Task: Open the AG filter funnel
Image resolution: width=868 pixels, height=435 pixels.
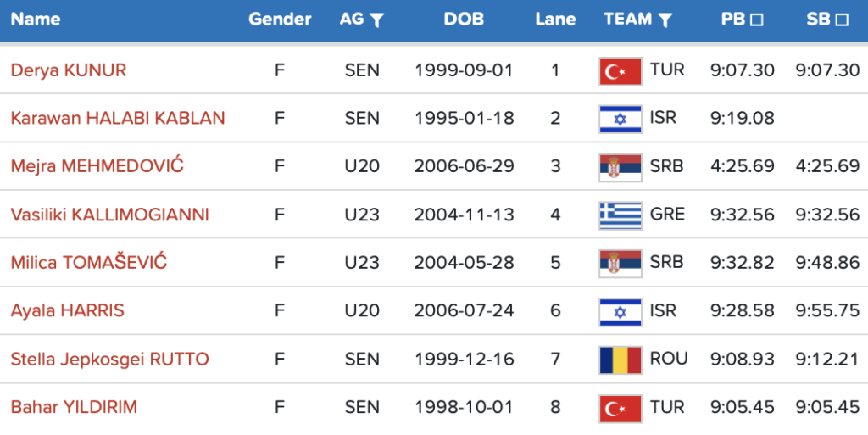Action: (377, 20)
